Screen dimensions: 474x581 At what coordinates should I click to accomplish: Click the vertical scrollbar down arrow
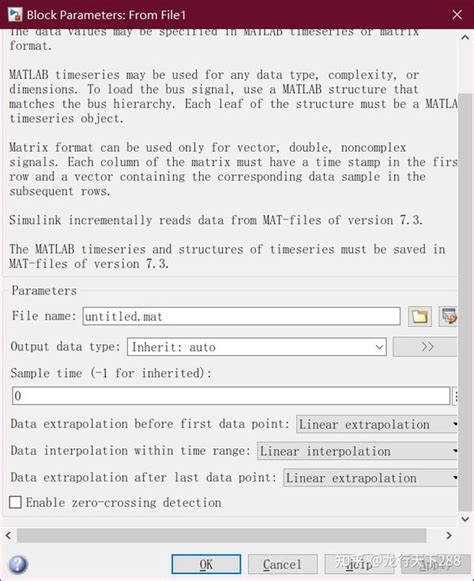[x=465, y=519]
